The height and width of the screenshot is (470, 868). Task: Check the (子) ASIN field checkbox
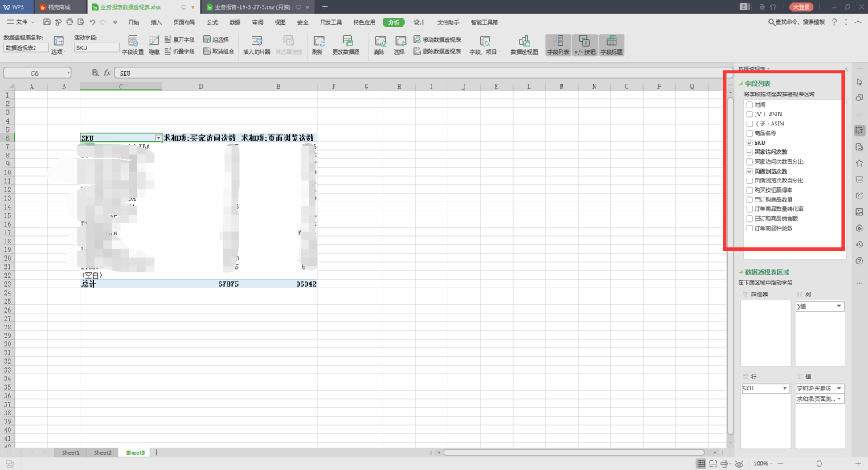point(750,124)
